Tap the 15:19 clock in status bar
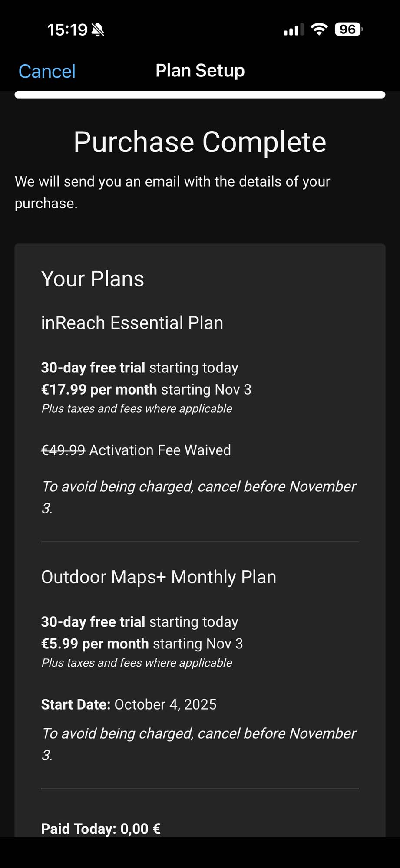The image size is (400, 868). tap(67, 30)
